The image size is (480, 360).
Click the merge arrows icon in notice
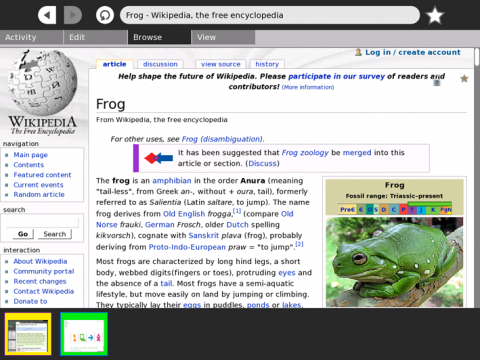click(x=158, y=158)
